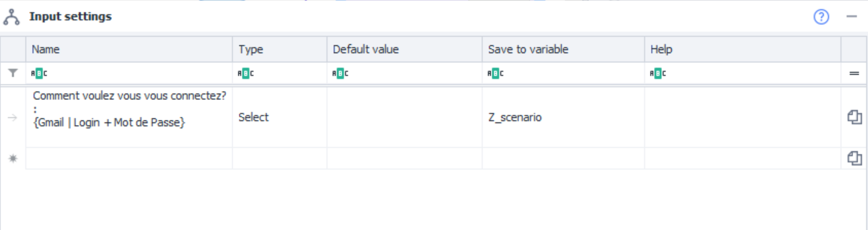
Task: Open the Name column filter condition icon
Action: tap(39, 74)
